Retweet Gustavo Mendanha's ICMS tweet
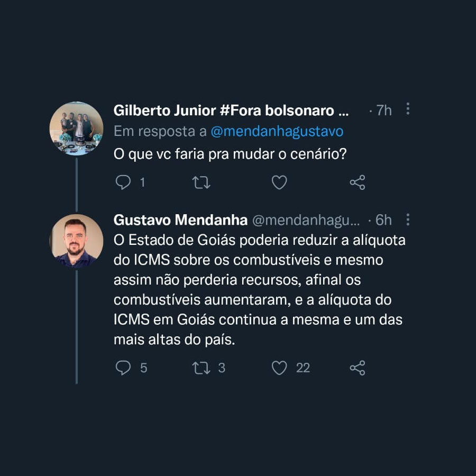The height and width of the screenshot is (476, 476). click(201, 368)
